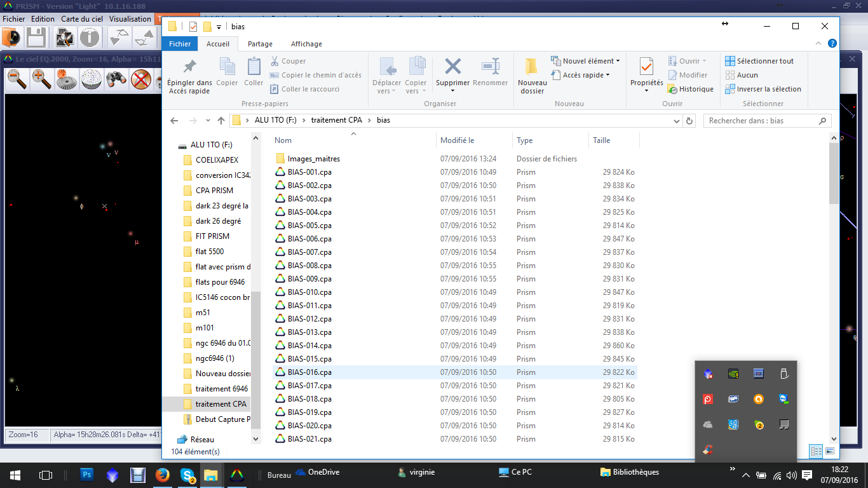Switch to large thumbnails view mode
The height and width of the screenshot is (488, 868).
830,451
